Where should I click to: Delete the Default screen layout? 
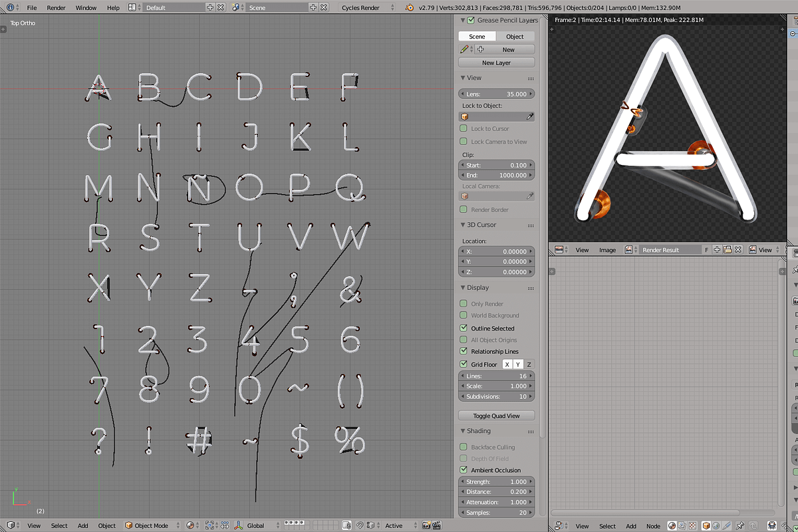point(221,7)
